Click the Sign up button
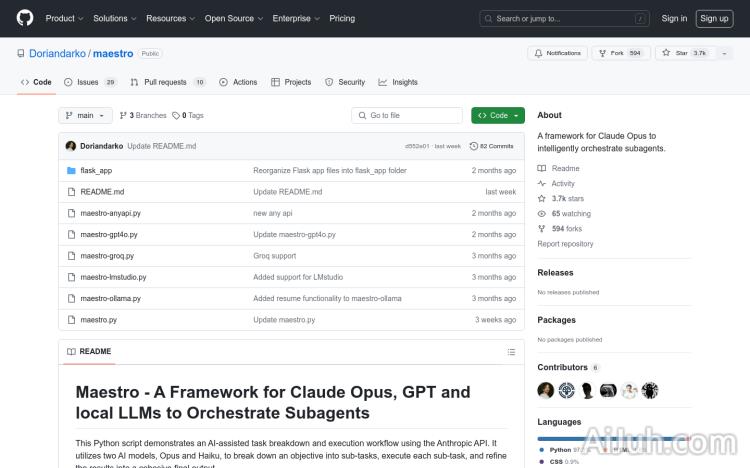750x468 pixels. click(714, 18)
